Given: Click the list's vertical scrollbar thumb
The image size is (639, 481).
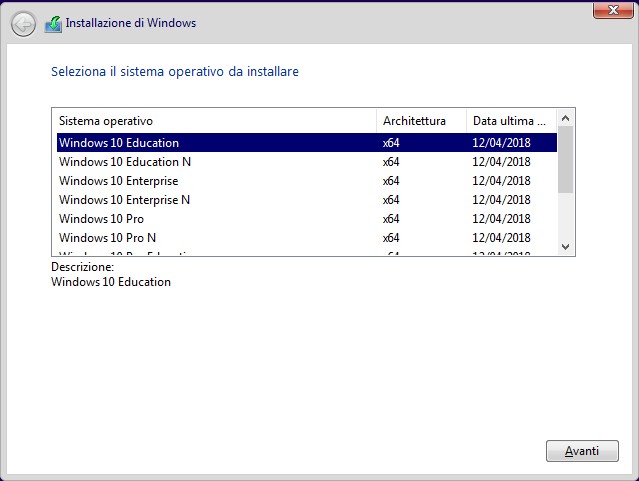Looking at the screenshot, I should 565,160.
